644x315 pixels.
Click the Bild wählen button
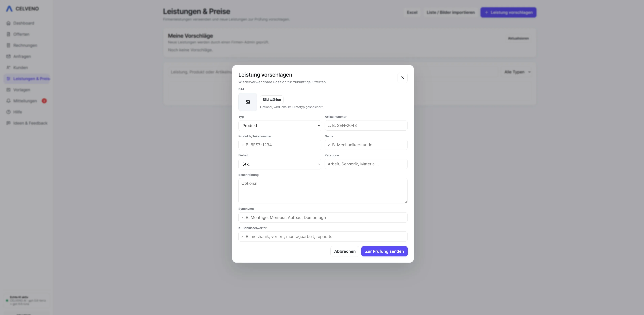[x=272, y=99]
